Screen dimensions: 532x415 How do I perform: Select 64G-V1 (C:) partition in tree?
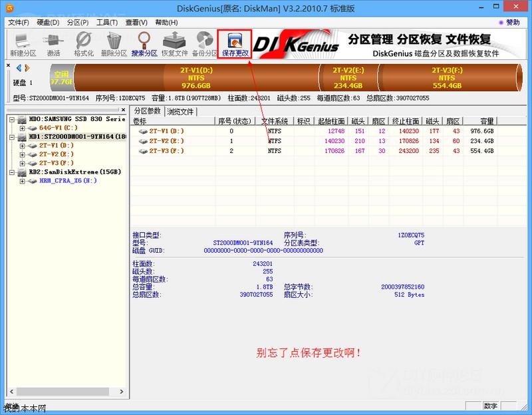coord(58,128)
